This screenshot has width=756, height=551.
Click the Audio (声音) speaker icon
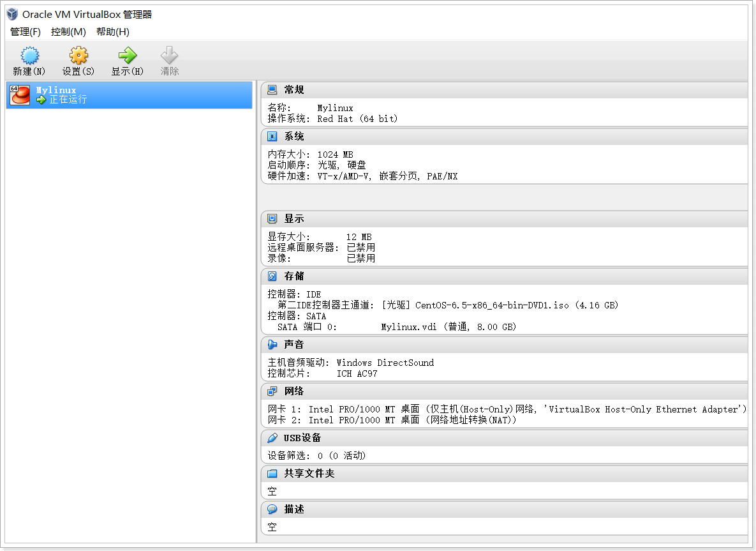tap(272, 345)
